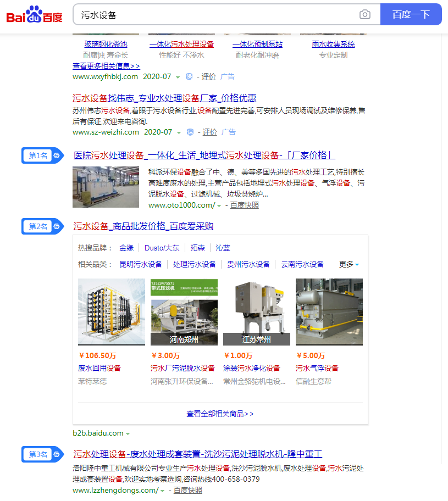Image resolution: width=448 pixels, height=501 pixels.
Task: Select the Dusto/大东 brand
Action: [x=162, y=248]
